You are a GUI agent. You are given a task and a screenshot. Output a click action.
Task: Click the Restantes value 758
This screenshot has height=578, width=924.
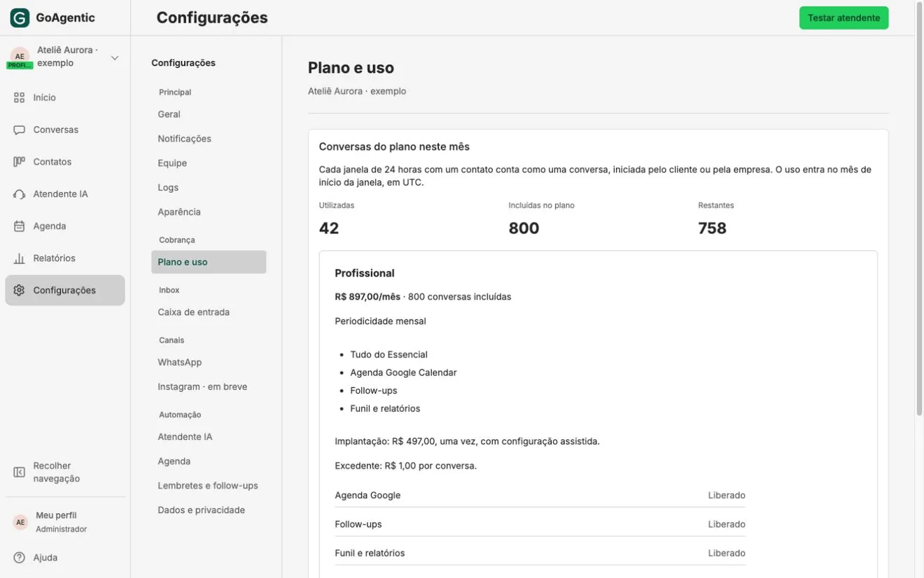click(713, 228)
